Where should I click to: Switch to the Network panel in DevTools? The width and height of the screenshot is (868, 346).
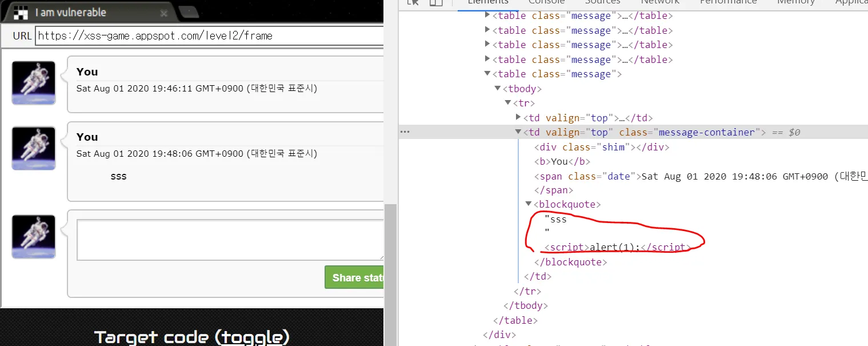(x=660, y=2)
